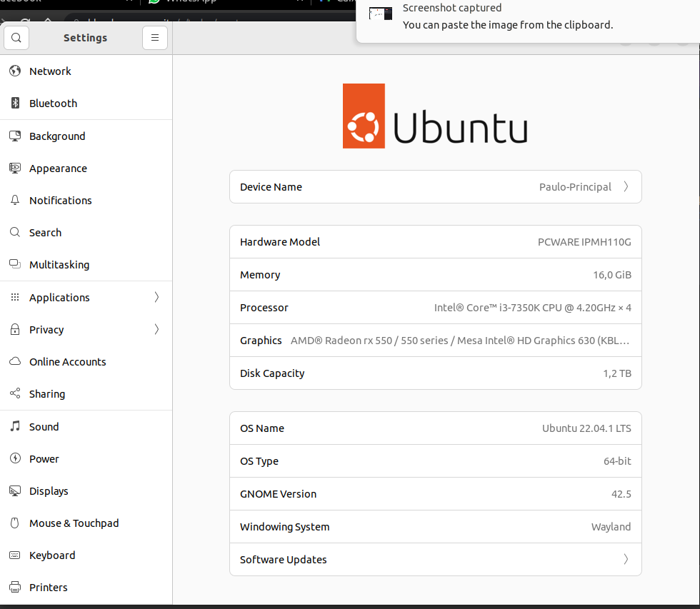Select Keyboard settings
Viewport: 700px width, 609px height.
pos(86,555)
